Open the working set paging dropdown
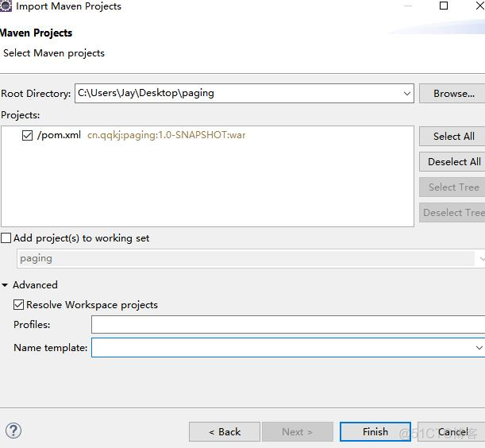Viewport: 485px width, 448px height. click(481, 258)
